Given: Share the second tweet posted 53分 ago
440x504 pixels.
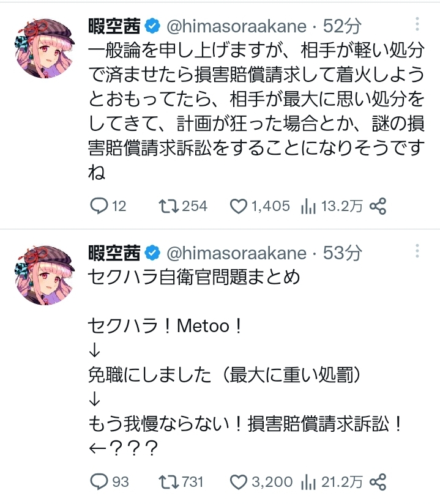Looking at the screenshot, I should (x=379, y=481).
